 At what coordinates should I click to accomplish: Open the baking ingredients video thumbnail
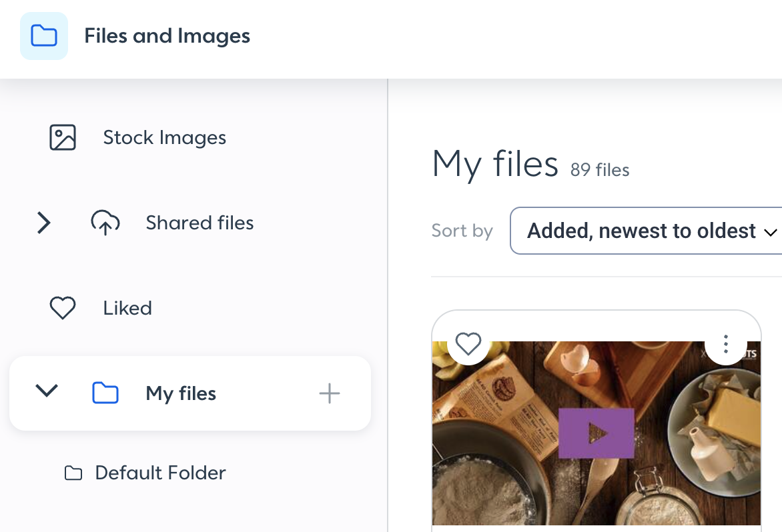click(597, 433)
